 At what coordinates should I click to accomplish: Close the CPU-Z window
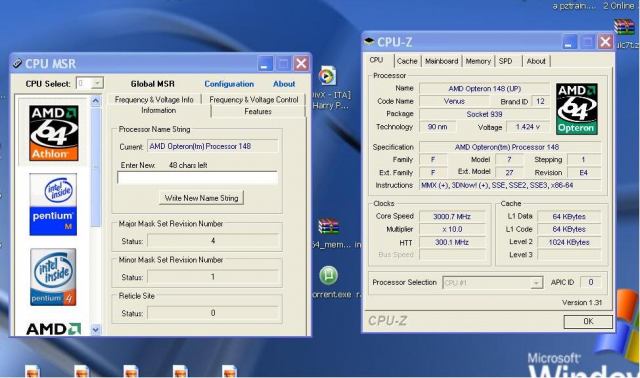(x=605, y=42)
